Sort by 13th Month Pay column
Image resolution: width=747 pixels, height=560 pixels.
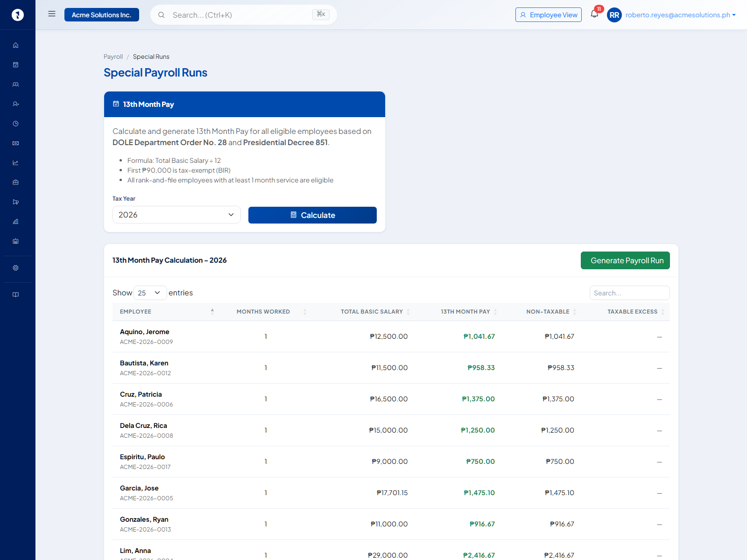[458, 312]
